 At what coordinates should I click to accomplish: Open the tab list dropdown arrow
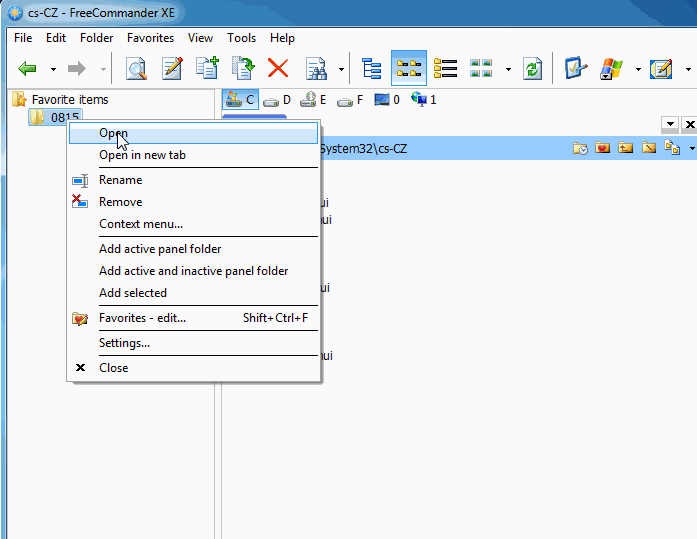point(670,124)
